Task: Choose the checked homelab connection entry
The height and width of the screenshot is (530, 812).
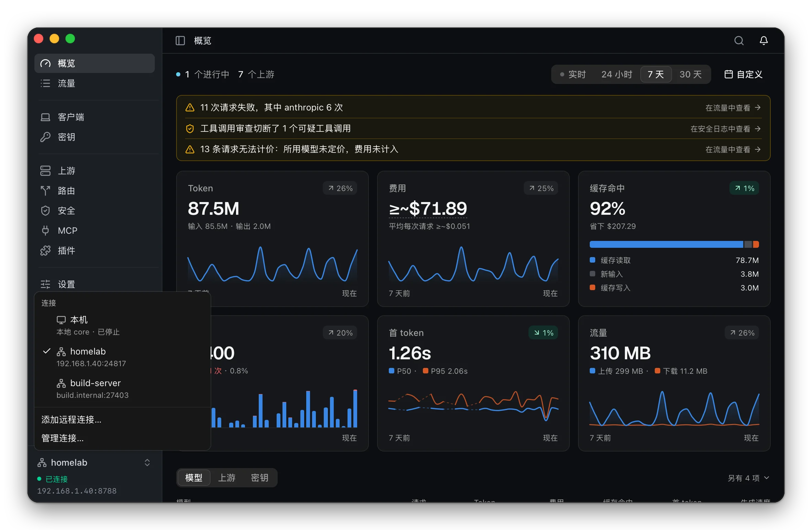Action: tap(122, 357)
